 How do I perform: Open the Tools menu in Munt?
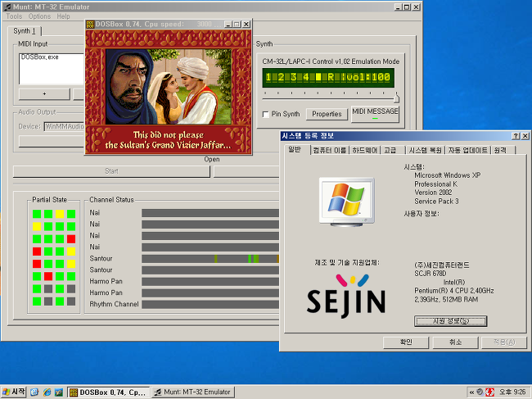point(14,16)
